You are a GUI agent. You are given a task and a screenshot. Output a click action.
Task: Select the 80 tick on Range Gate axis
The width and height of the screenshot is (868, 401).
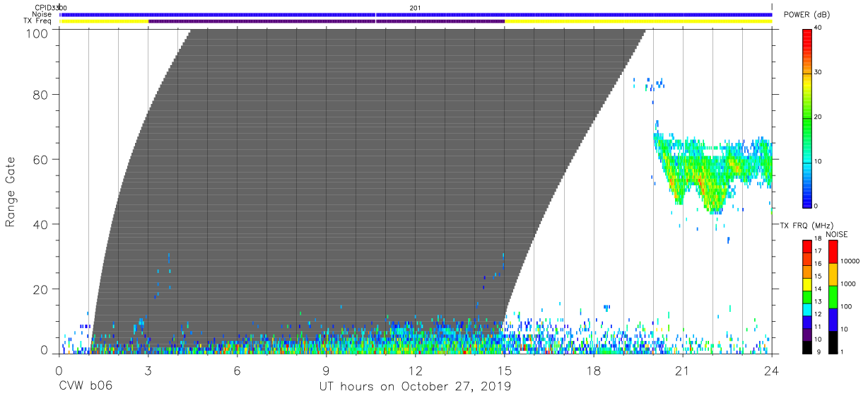click(x=41, y=95)
